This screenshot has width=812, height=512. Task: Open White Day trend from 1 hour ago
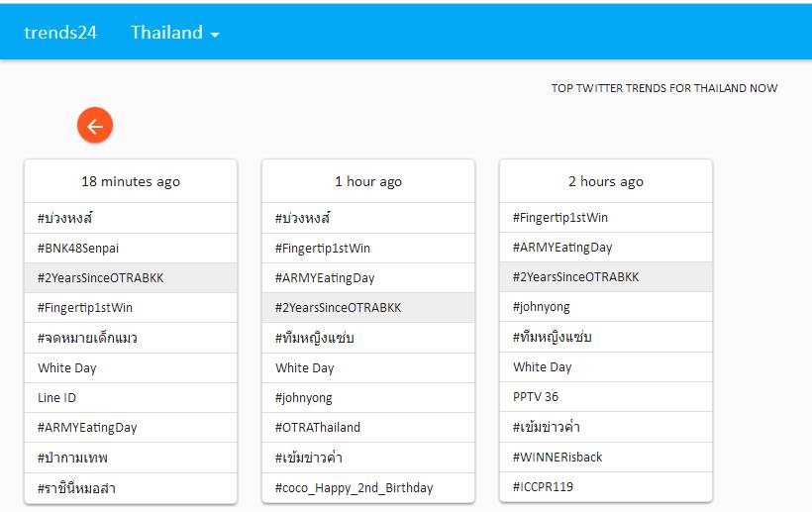point(305,367)
